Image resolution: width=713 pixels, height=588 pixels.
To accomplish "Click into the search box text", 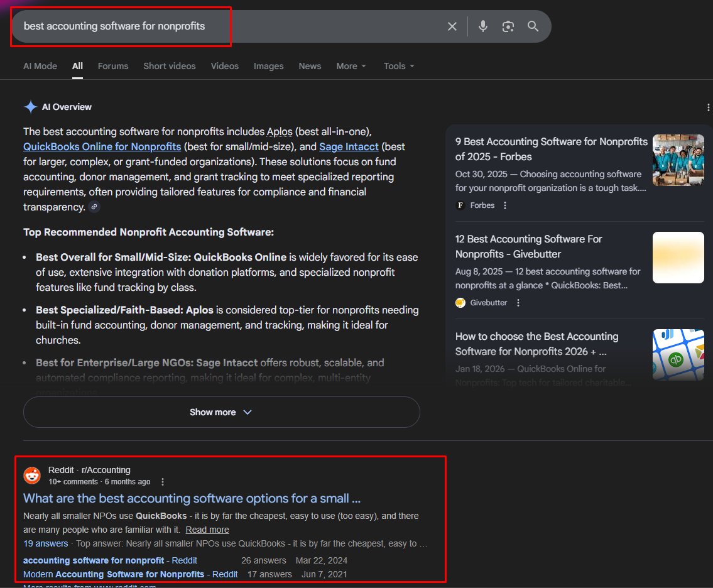I will click(114, 26).
